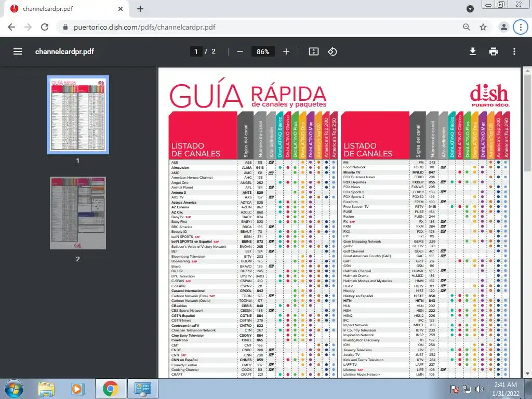Viewport: 532px width, 399px height.
Task: Click the channelcardpr.pdf title in toolbar
Action: (x=64, y=51)
